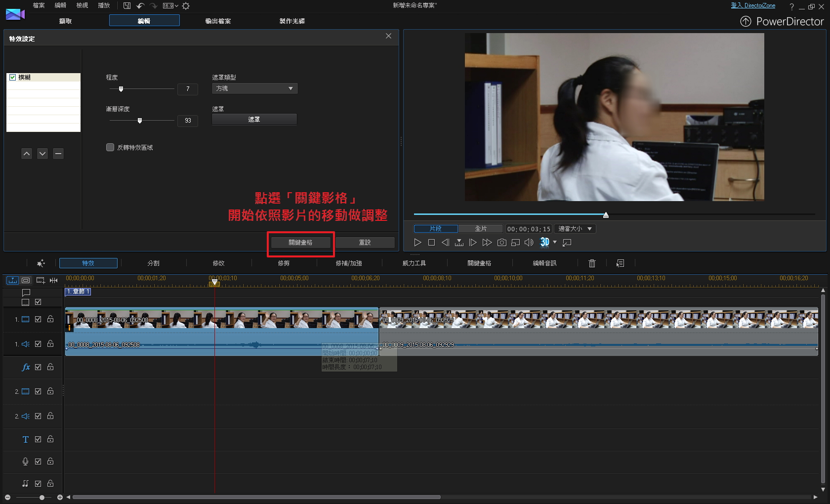The width and height of the screenshot is (830, 504).
Task: Click the trash delete icon in toolbar
Action: pyautogui.click(x=592, y=263)
